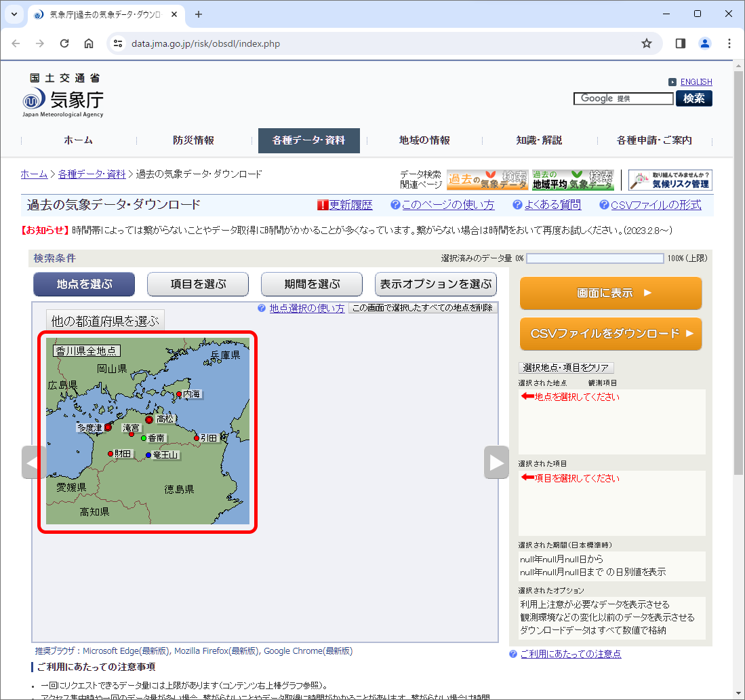Bookmark this page with the star icon

(646, 43)
